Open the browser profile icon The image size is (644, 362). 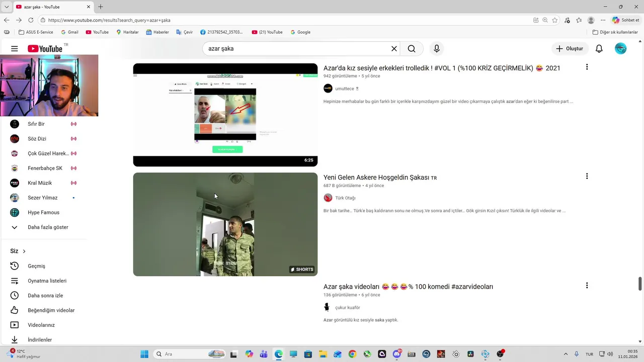pos(591,20)
